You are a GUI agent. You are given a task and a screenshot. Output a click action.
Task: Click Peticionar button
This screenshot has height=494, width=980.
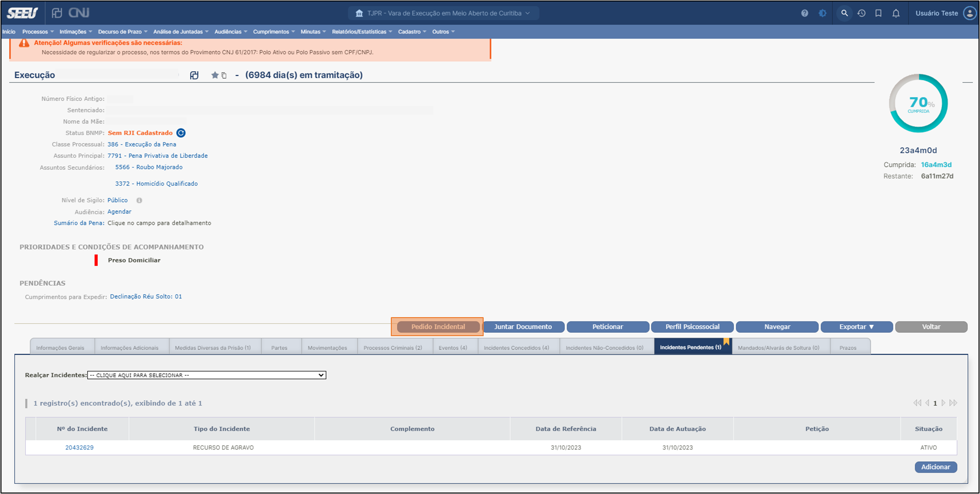tap(608, 327)
